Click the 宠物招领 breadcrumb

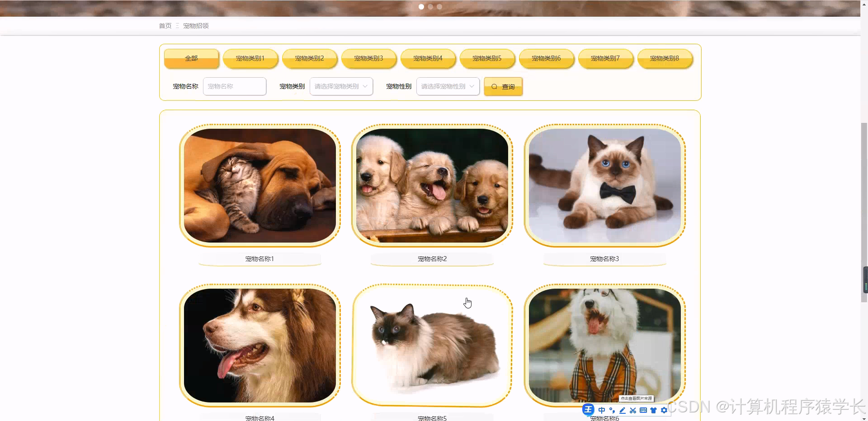pos(196,26)
